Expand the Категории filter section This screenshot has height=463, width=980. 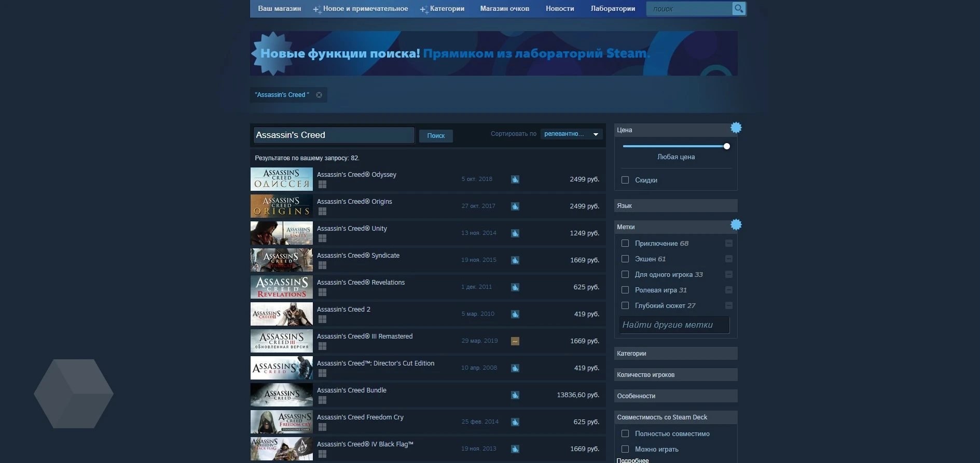point(675,354)
